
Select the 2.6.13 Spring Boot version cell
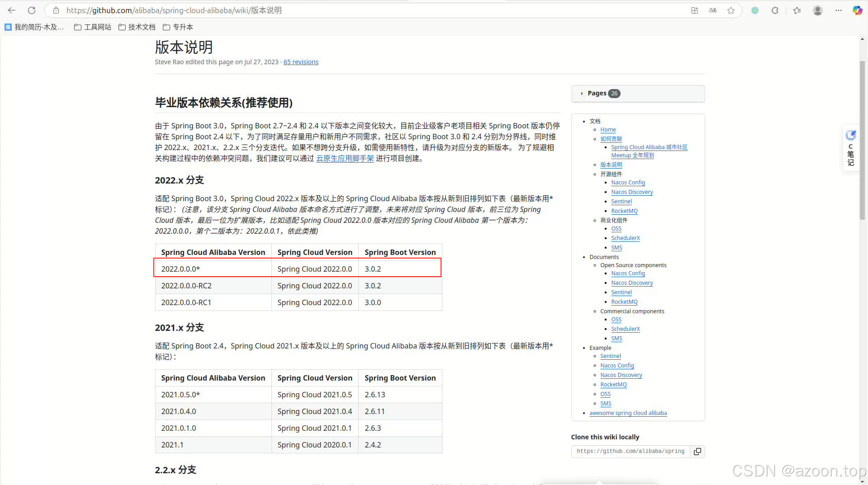[x=400, y=395]
